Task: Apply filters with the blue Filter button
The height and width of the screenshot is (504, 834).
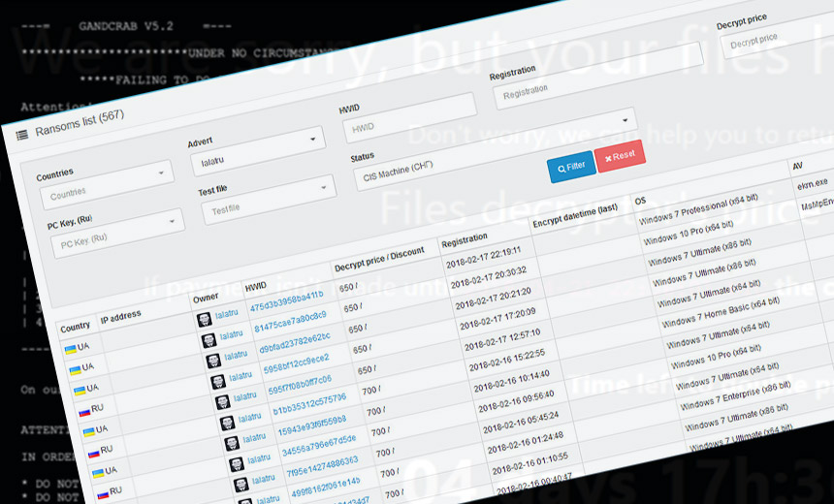Action: click(571, 167)
